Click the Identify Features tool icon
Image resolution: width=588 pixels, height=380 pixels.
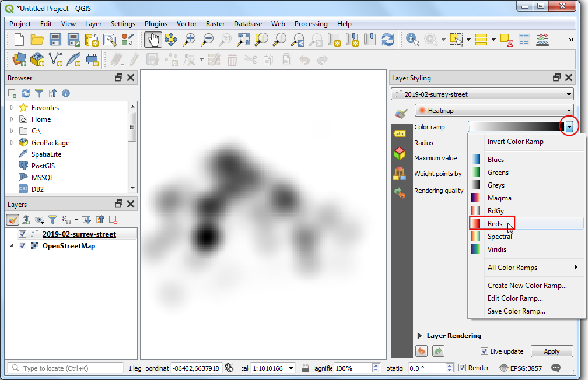[412, 40]
